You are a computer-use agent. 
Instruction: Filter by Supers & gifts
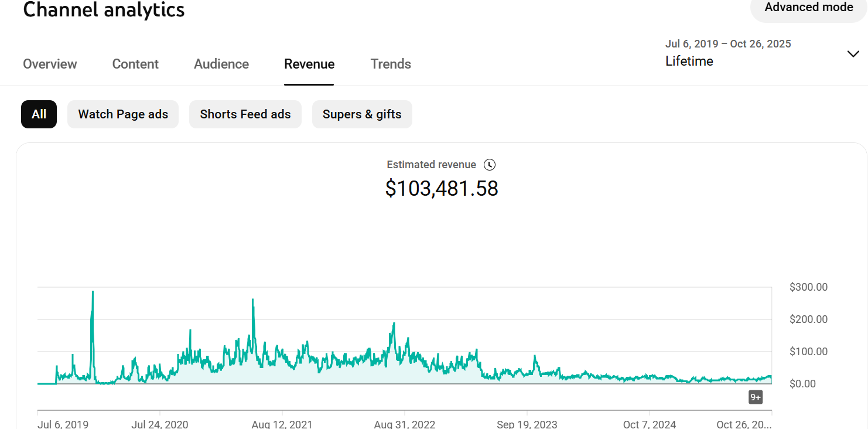click(x=362, y=114)
